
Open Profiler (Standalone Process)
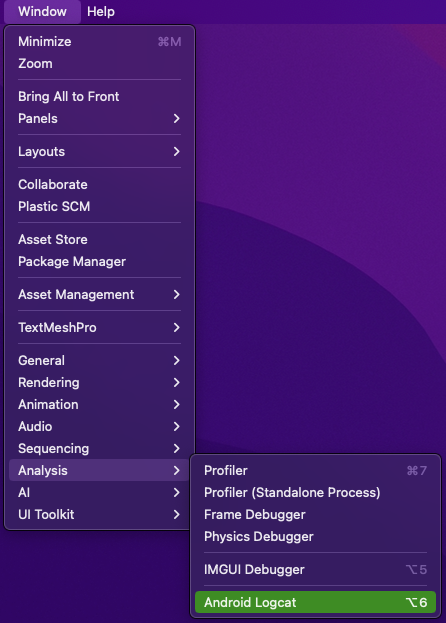tap(315, 493)
